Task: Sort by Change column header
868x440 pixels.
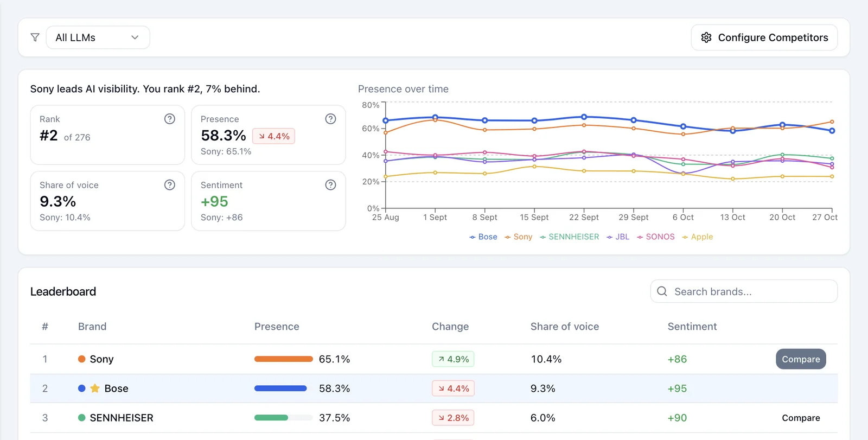Action: click(450, 327)
